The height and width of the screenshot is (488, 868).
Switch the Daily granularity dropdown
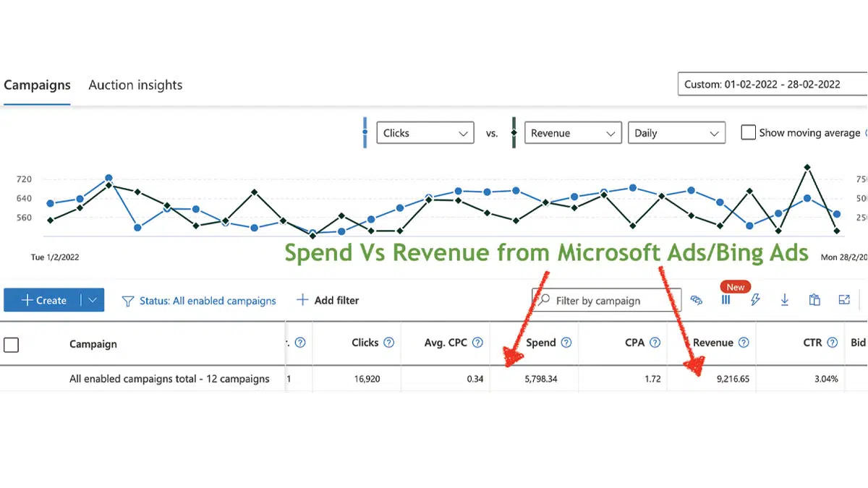pos(676,132)
